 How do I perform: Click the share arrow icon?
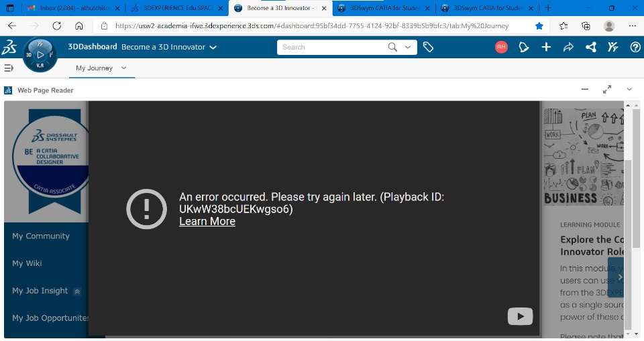[x=568, y=47]
